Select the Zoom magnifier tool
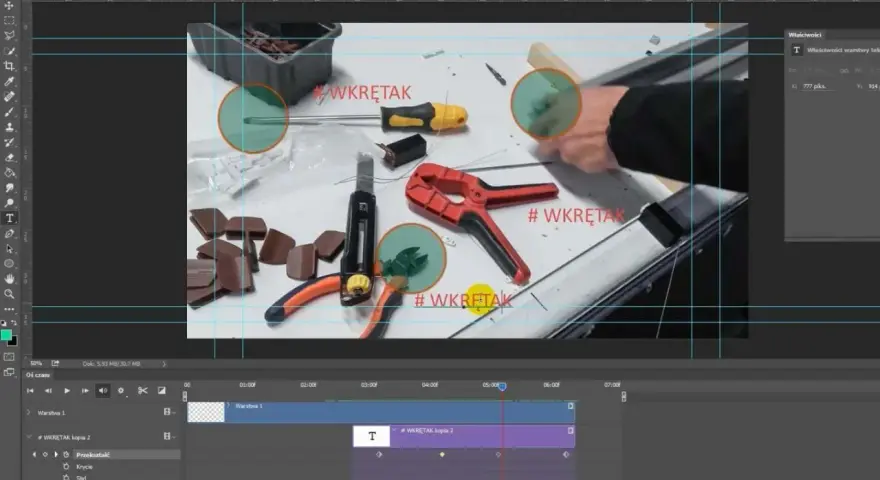 (9, 294)
